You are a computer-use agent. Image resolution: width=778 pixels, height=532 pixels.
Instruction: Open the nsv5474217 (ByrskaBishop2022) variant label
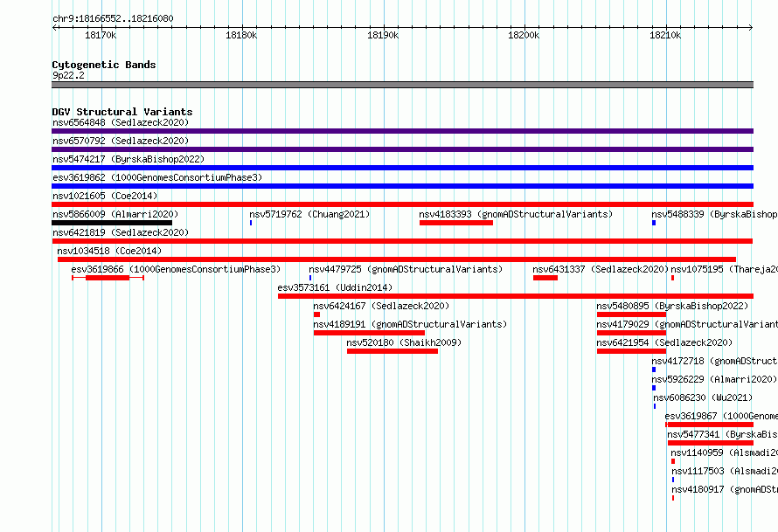(x=129, y=159)
